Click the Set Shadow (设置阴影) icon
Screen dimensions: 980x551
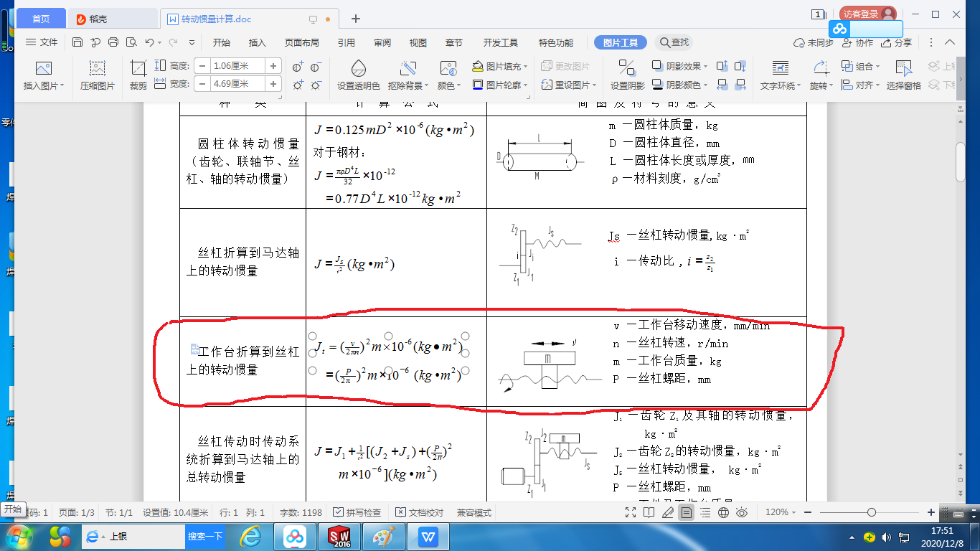(627, 75)
